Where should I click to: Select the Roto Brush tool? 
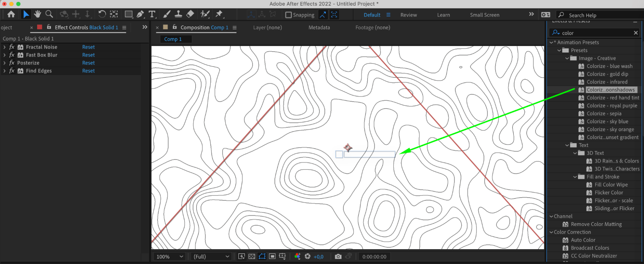click(205, 14)
